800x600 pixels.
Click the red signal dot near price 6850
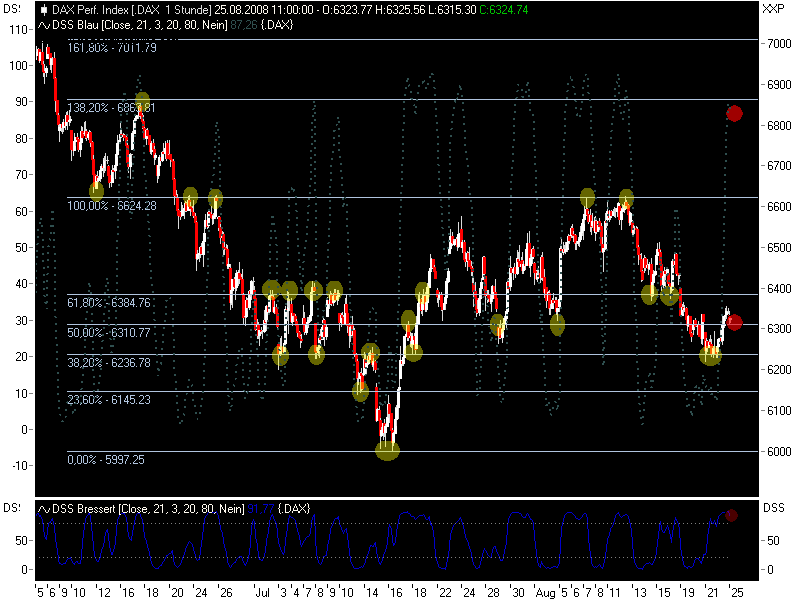point(735,113)
